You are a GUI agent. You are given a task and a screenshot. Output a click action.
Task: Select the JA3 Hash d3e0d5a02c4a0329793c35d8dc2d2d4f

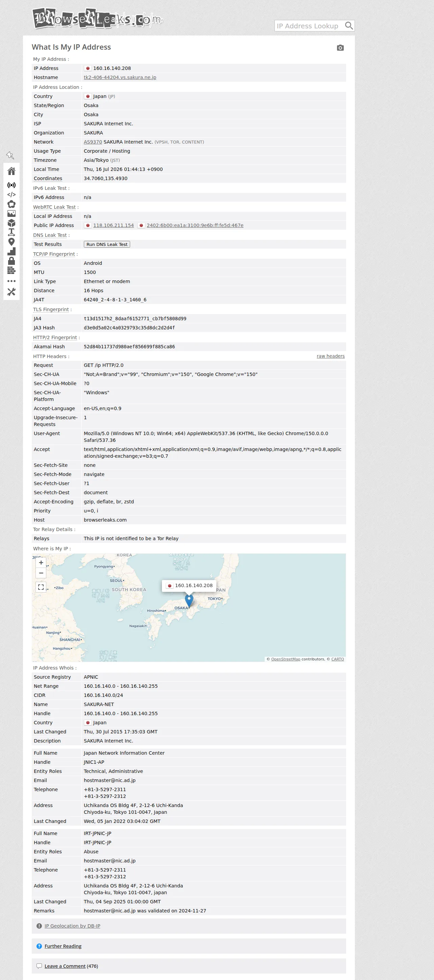pos(129,328)
